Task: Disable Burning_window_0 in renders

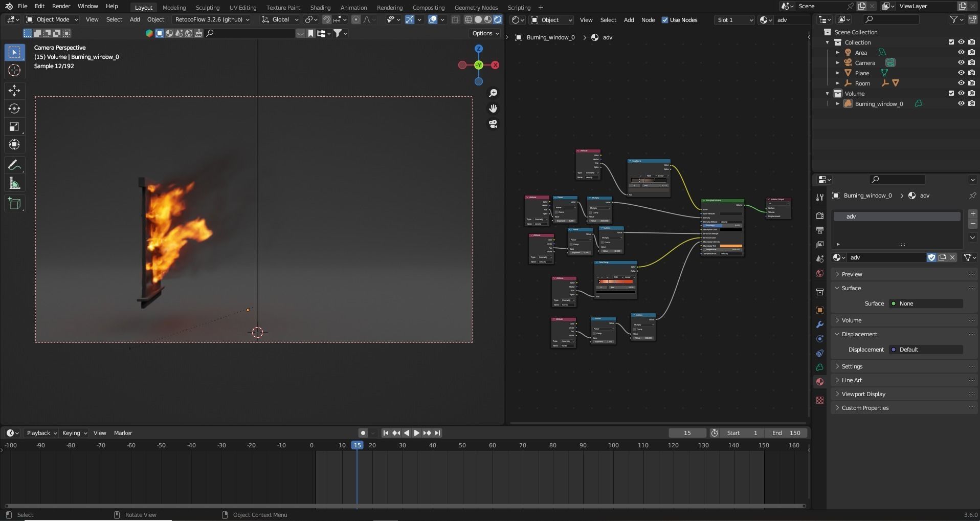Action: coord(971,103)
